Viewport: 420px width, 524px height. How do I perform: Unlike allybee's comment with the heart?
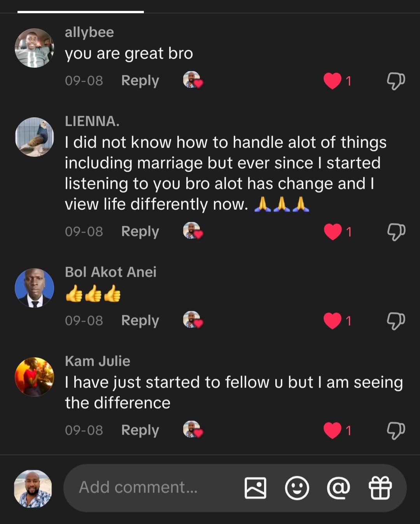[x=332, y=81]
